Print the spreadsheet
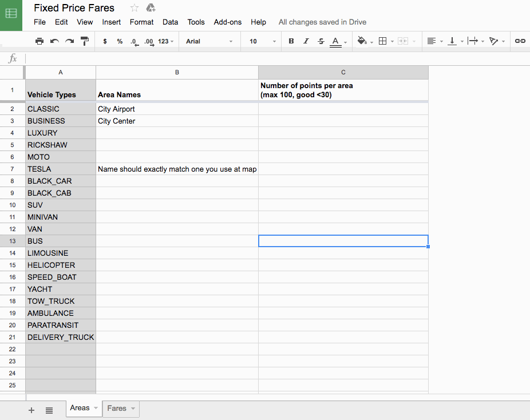Viewport: 530px width, 420px height. (x=39, y=41)
